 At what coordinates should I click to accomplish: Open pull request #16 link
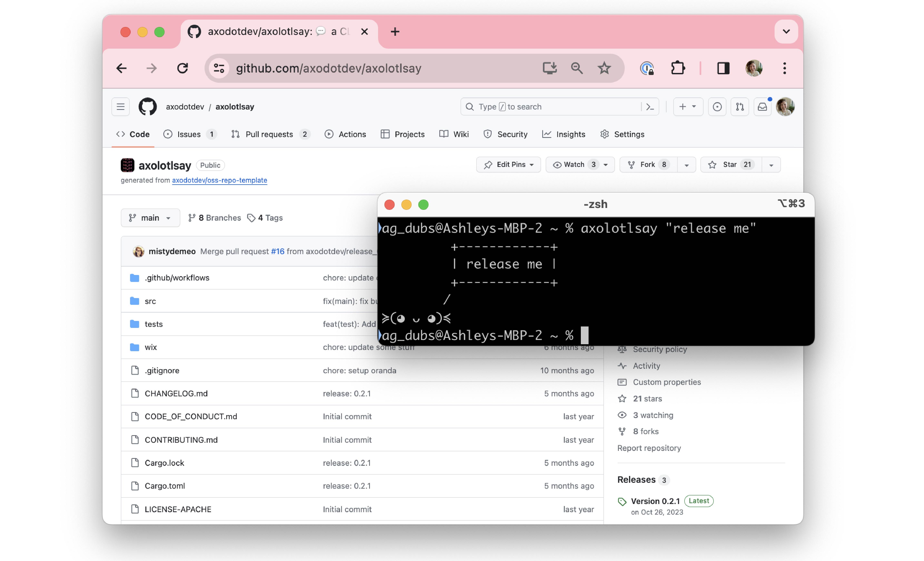coord(277,251)
